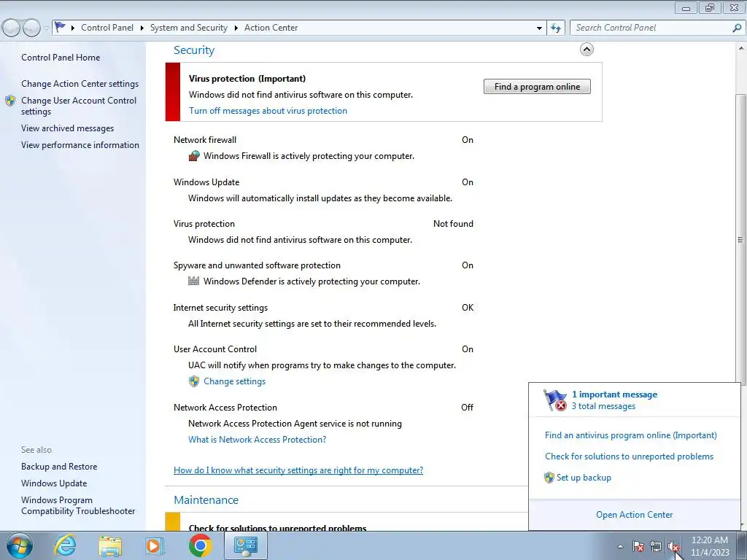Click the Maintenance section heading
The image size is (747, 560).
pyautogui.click(x=206, y=500)
